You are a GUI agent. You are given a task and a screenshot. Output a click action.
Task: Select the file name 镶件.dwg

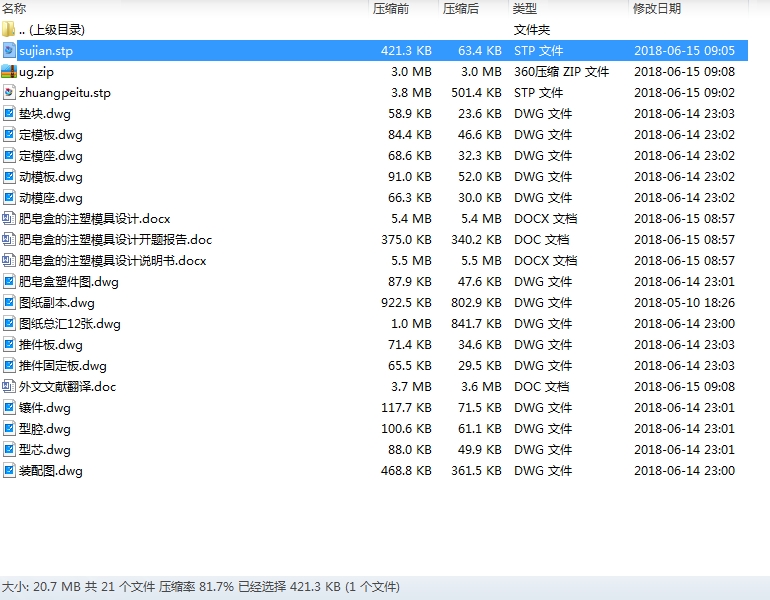click(45, 408)
